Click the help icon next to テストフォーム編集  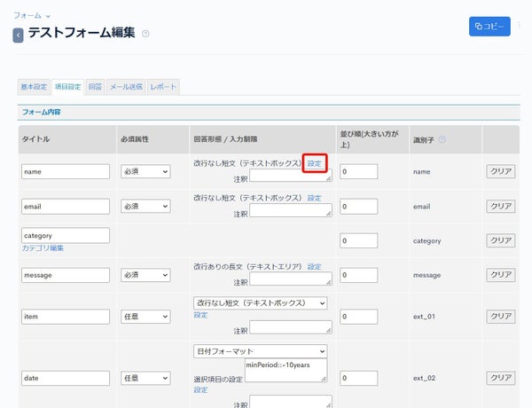pos(145,34)
